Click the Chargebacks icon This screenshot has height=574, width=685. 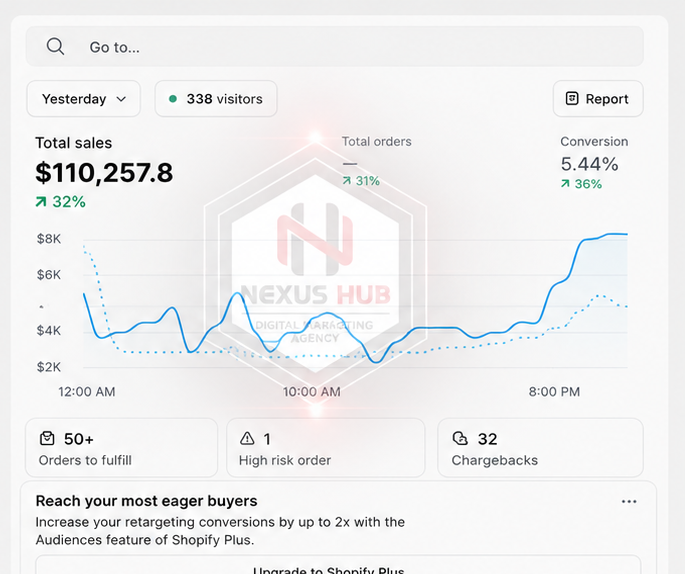pos(460,438)
